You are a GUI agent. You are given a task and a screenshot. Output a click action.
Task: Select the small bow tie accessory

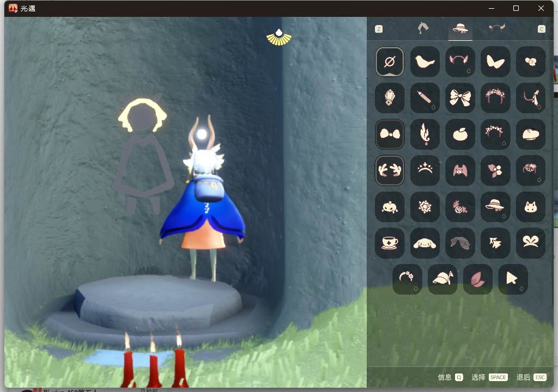pyautogui.click(x=390, y=134)
